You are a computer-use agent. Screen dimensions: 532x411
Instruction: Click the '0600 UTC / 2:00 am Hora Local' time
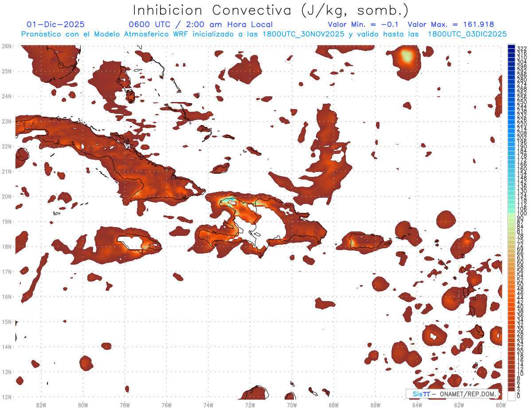200,24
